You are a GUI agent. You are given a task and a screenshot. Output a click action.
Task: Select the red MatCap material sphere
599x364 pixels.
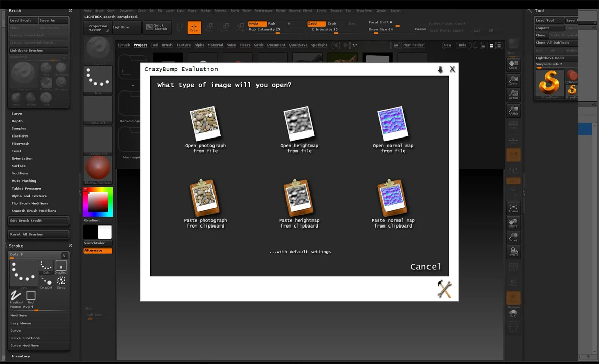(98, 167)
